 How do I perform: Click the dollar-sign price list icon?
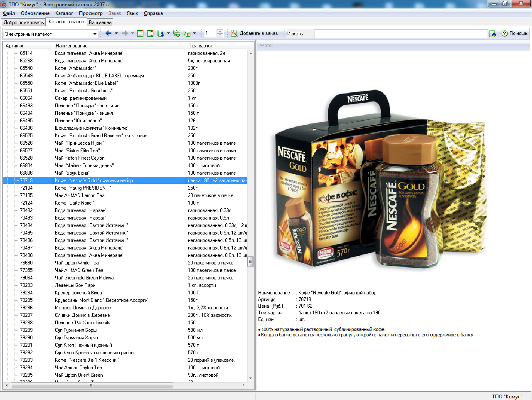point(161,33)
